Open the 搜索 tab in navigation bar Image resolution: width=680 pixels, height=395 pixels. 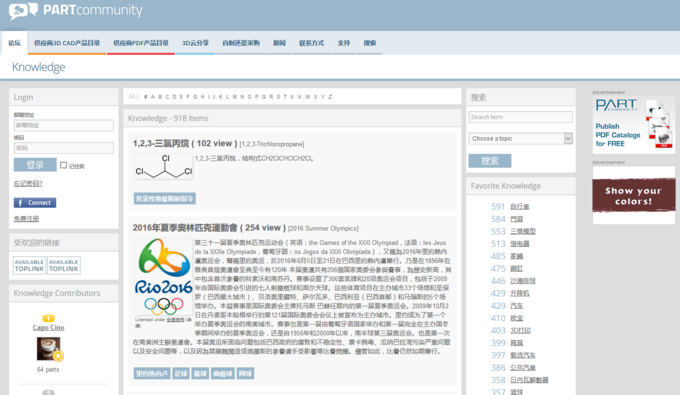click(369, 43)
